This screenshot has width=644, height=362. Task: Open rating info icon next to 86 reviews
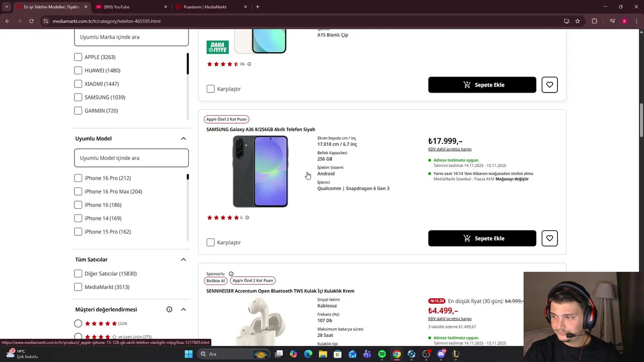(x=249, y=64)
